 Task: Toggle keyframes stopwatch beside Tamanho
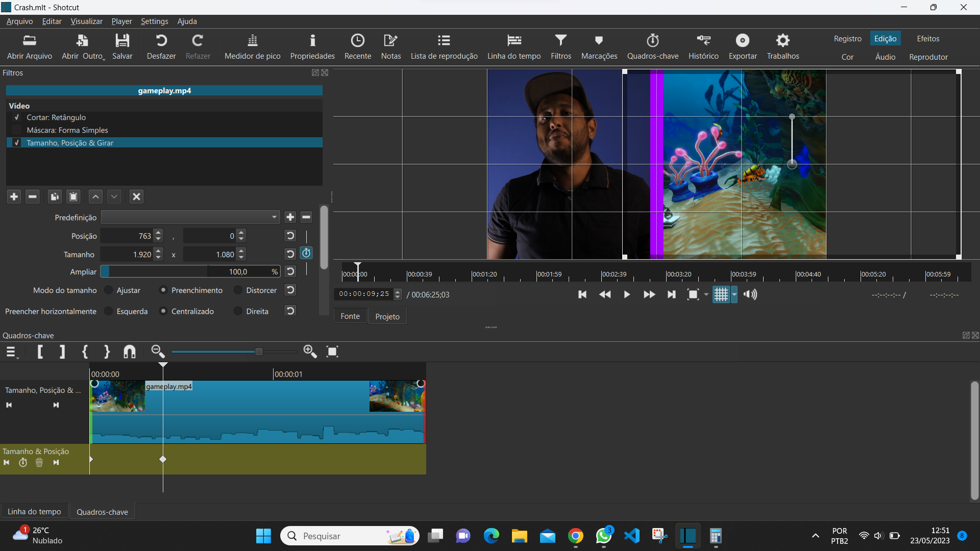(x=306, y=253)
